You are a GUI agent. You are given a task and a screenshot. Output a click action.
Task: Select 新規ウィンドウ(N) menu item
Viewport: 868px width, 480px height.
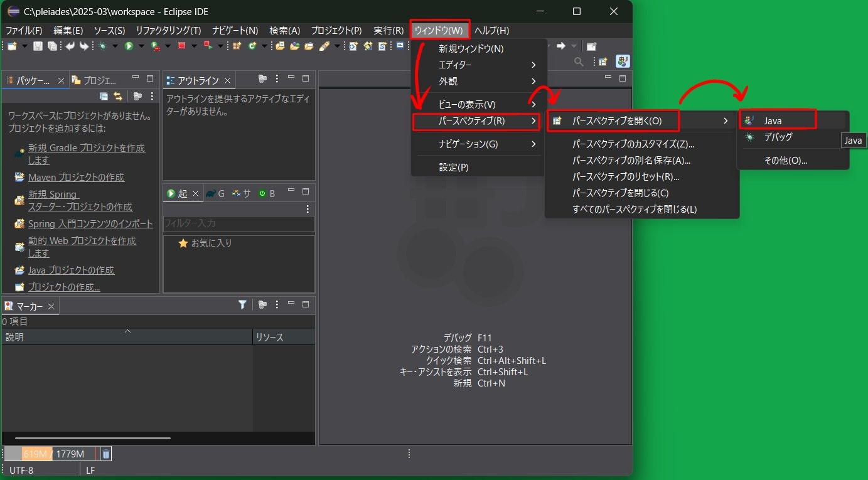click(x=480, y=48)
